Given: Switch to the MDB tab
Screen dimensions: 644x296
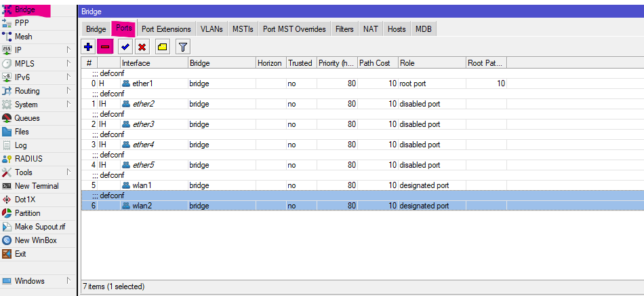Looking at the screenshot, I should pyautogui.click(x=424, y=29).
